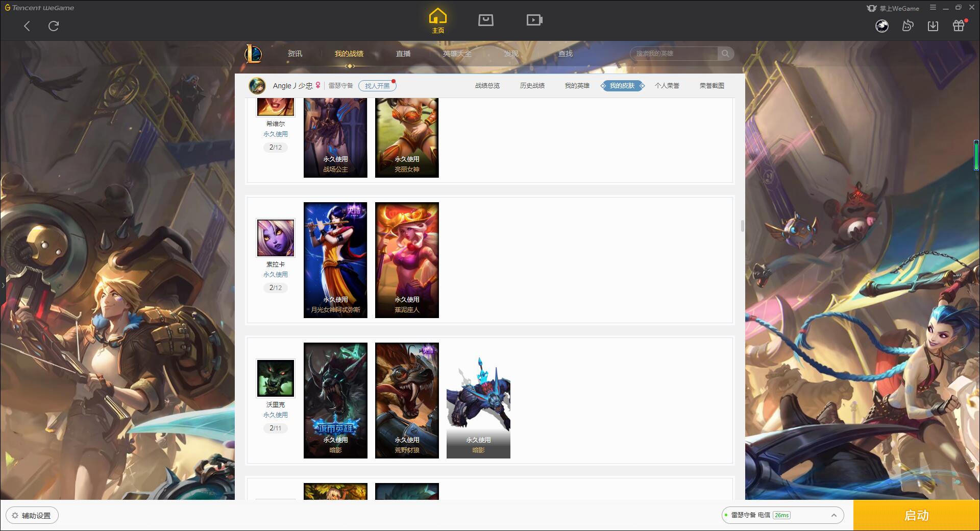The height and width of the screenshot is (531, 980).
Task: Click 2/12 count under 索拉卡
Action: 276,288
